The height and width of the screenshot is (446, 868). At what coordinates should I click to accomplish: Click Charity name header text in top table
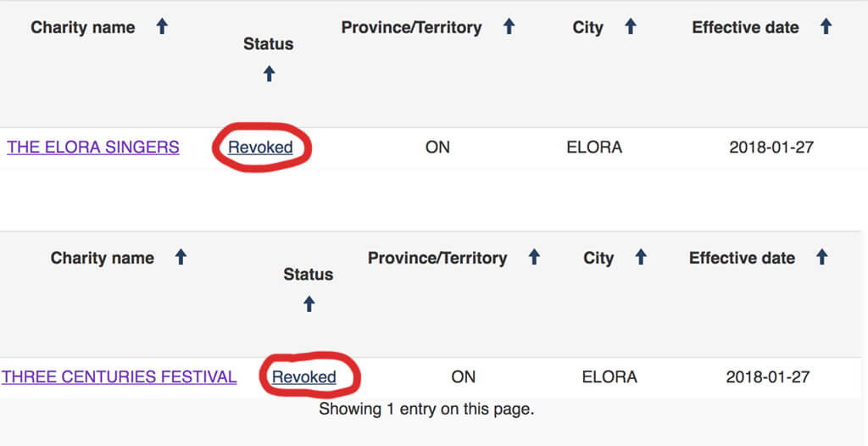pos(83,27)
